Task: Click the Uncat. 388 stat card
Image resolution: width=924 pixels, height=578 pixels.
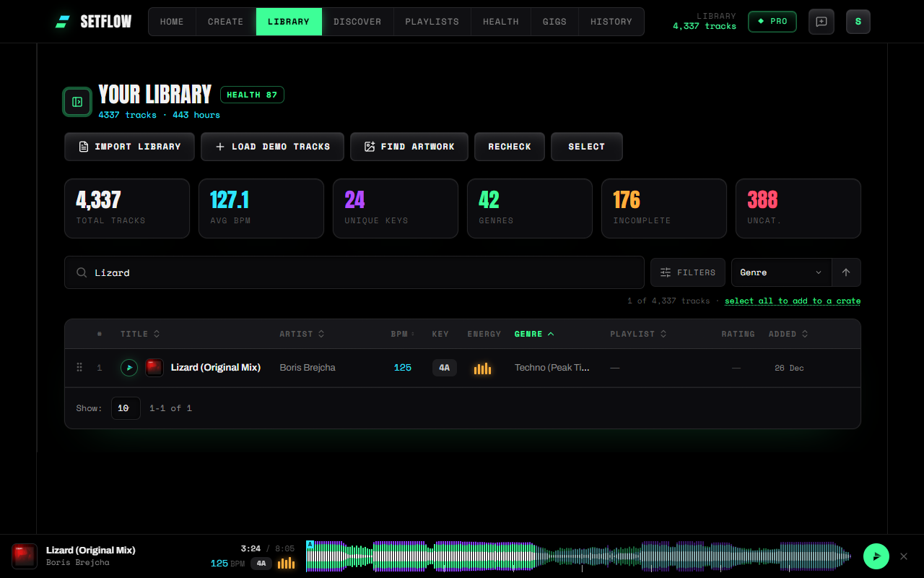Action: pyautogui.click(x=798, y=208)
